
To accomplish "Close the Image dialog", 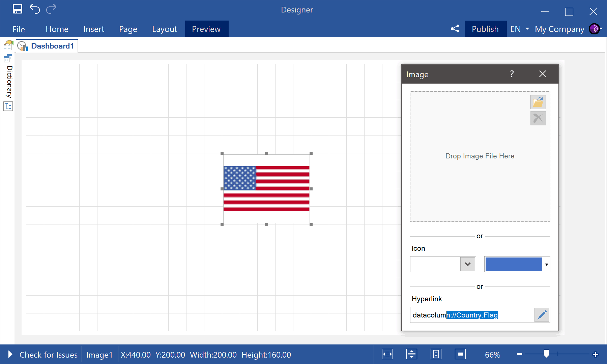I will (x=543, y=74).
